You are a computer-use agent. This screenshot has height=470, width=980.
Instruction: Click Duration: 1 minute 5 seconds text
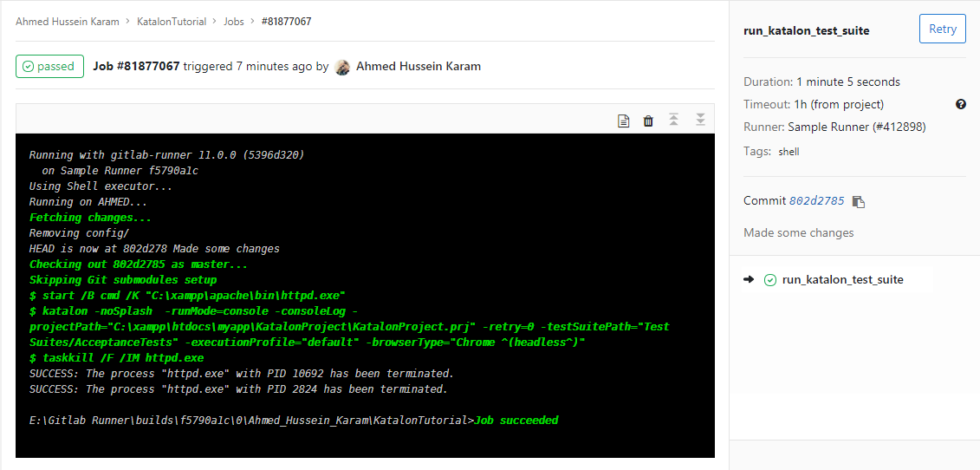click(822, 82)
